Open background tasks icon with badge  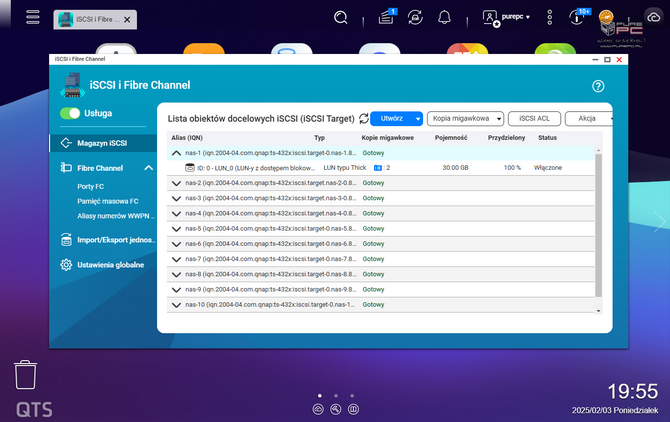pos(387,17)
